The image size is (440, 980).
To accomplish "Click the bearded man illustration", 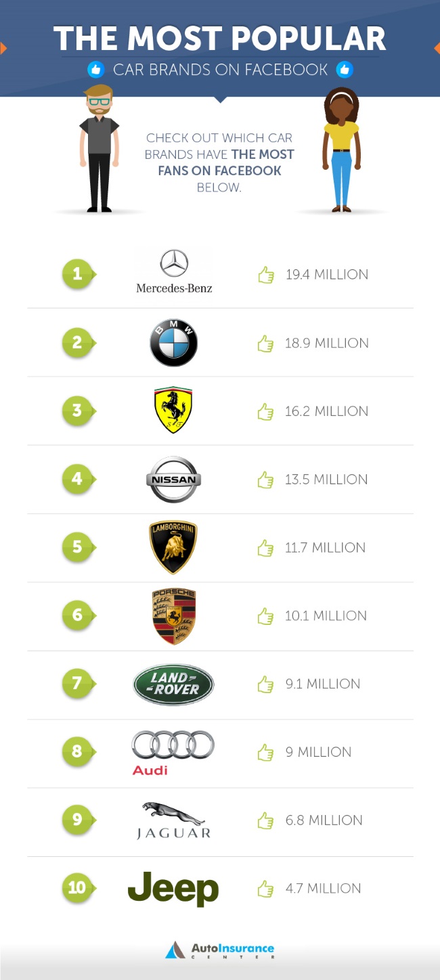I will coord(99,149).
